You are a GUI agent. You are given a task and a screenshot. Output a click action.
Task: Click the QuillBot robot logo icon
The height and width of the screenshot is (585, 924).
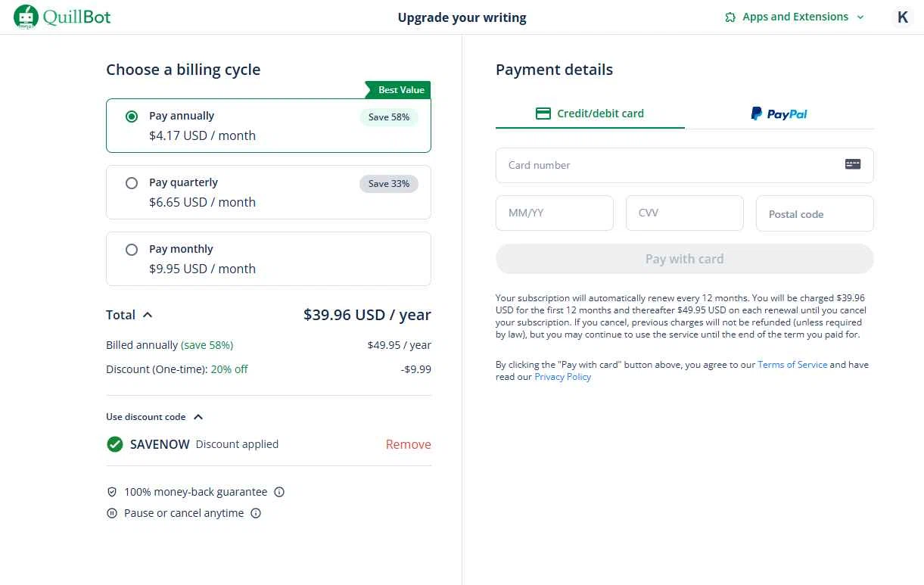26,17
